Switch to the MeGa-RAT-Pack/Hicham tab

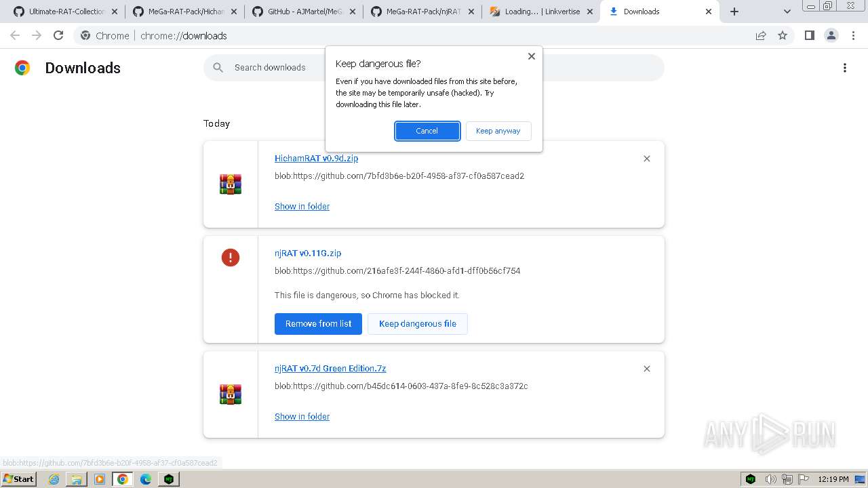pos(185,12)
